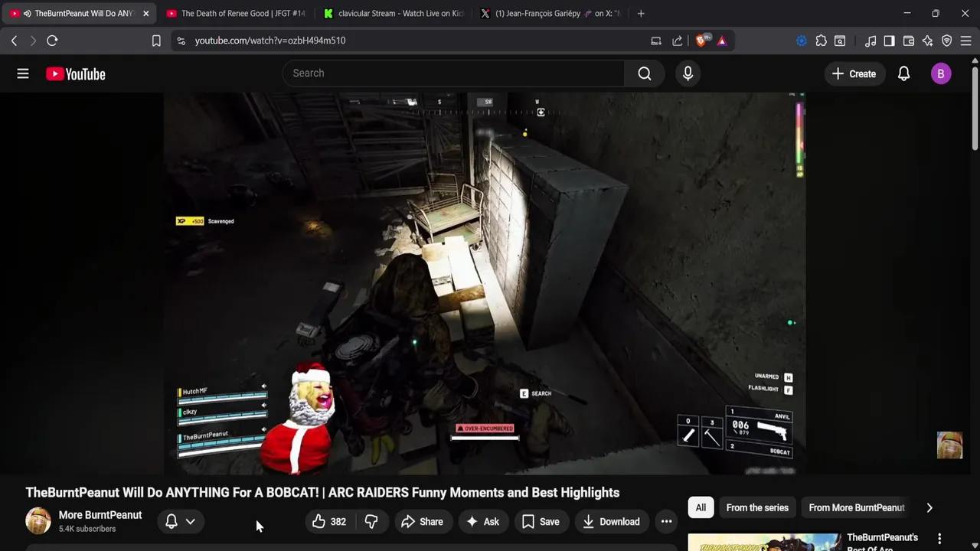The height and width of the screenshot is (551, 980).
Task: Click the YouTube search magnifier button
Action: (645, 73)
